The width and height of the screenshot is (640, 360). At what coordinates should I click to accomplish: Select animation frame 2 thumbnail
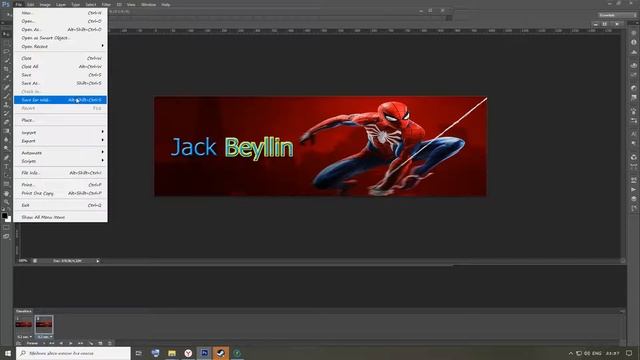point(44,324)
